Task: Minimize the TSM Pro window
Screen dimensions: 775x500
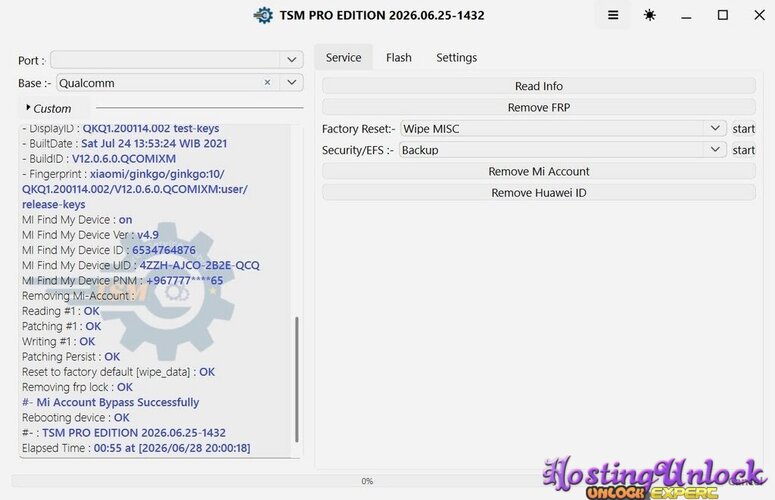Action: pos(686,16)
